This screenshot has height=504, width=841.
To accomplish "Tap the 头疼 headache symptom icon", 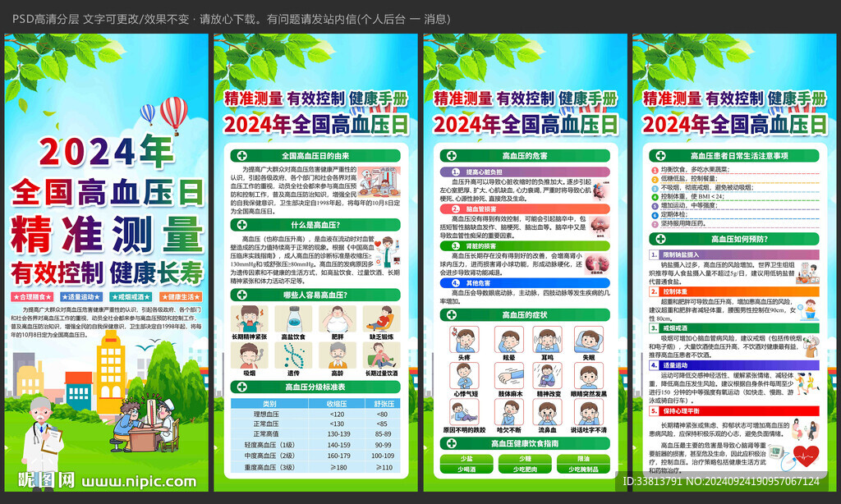I will pyautogui.click(x=464, y=340).
